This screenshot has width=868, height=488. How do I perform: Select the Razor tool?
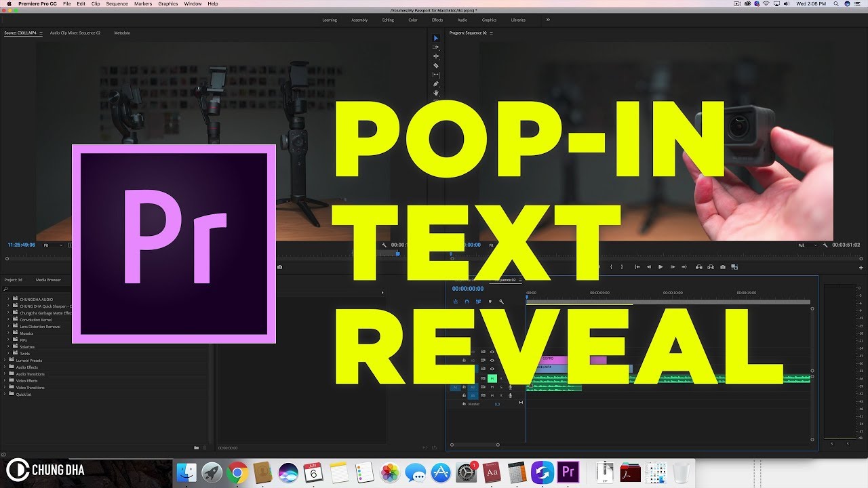[436, 66]
